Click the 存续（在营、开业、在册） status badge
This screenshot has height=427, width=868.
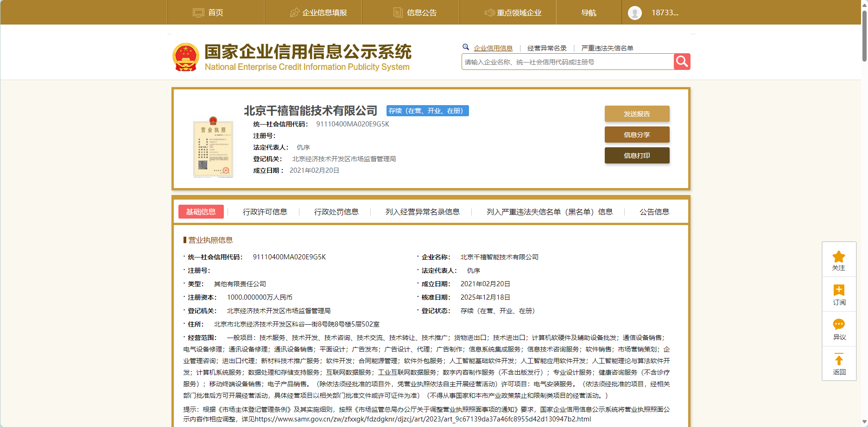428,111
